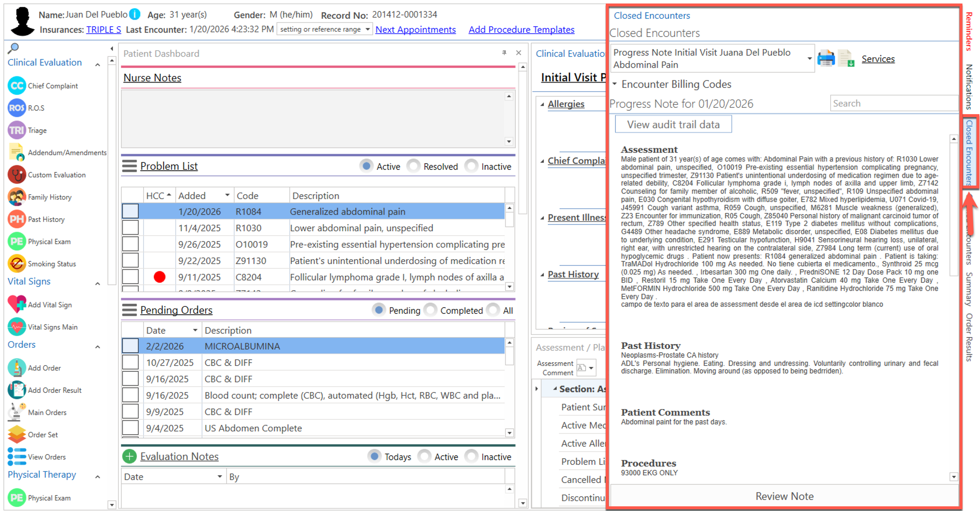Click the Add Order Result icon
980x511 pixels.
pyautogui.click(x=17, y=390)
